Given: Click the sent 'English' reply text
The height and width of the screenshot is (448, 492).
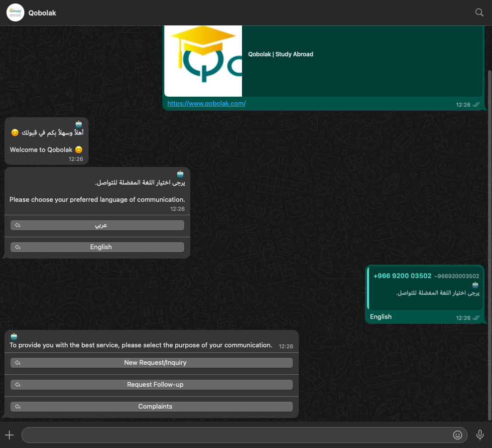Looking at the screenshot, I should tap(380, 316).
